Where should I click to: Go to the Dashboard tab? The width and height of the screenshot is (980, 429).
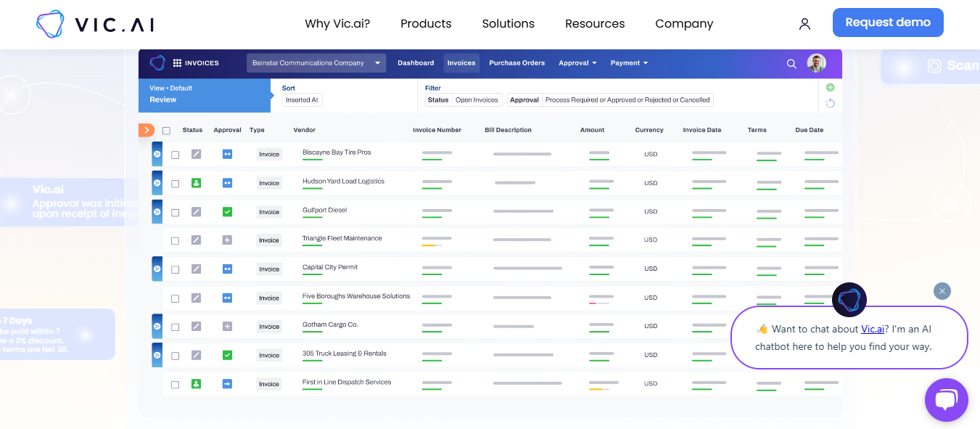click(416, 63)
